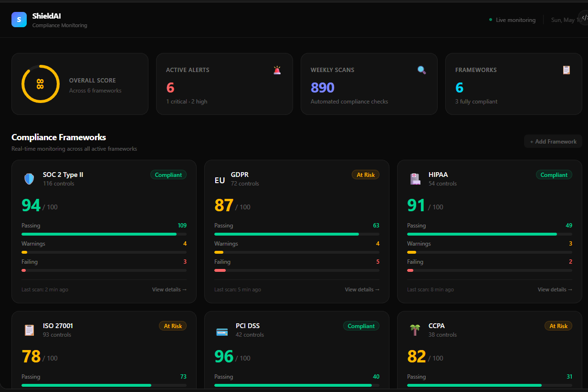Click the PCI DSS framework title
588x392 pixels.
click(x=248, y=326)
